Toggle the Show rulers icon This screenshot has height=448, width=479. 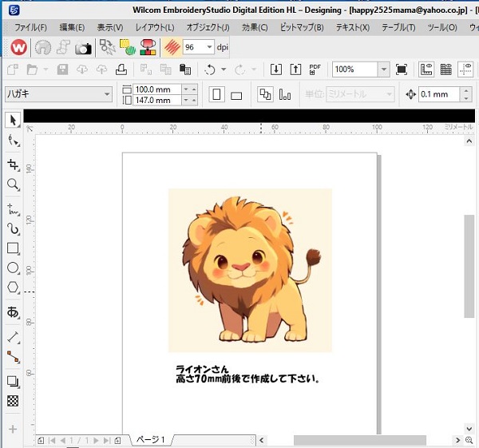coord(426,69)
